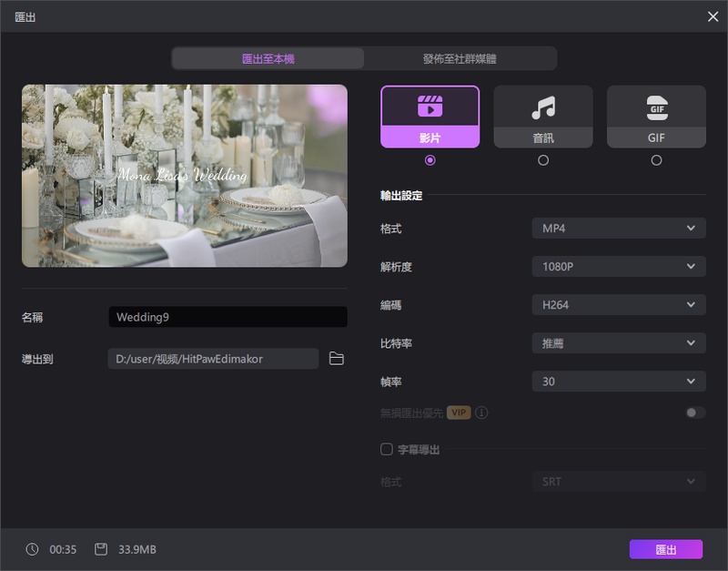Open the 編碼 H264 dropdown
The width and height of the screenshot is (728, 571).
pos(619,305)
